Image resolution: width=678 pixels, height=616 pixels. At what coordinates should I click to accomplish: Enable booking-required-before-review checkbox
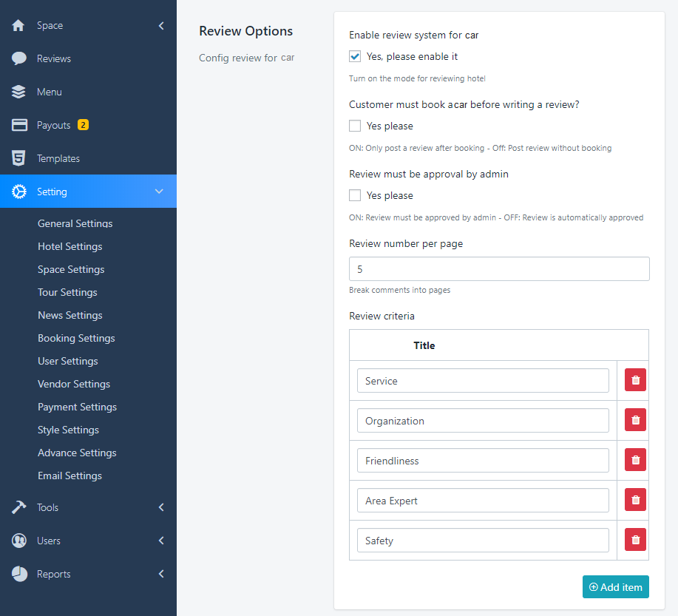[355, 126]
